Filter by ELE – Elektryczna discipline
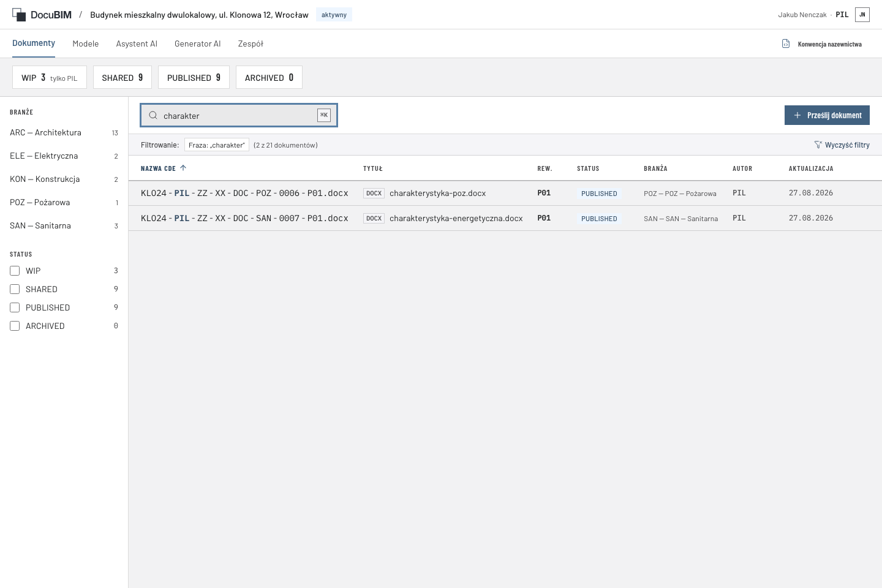Screen dimensions: 882x588 (64, 156)
